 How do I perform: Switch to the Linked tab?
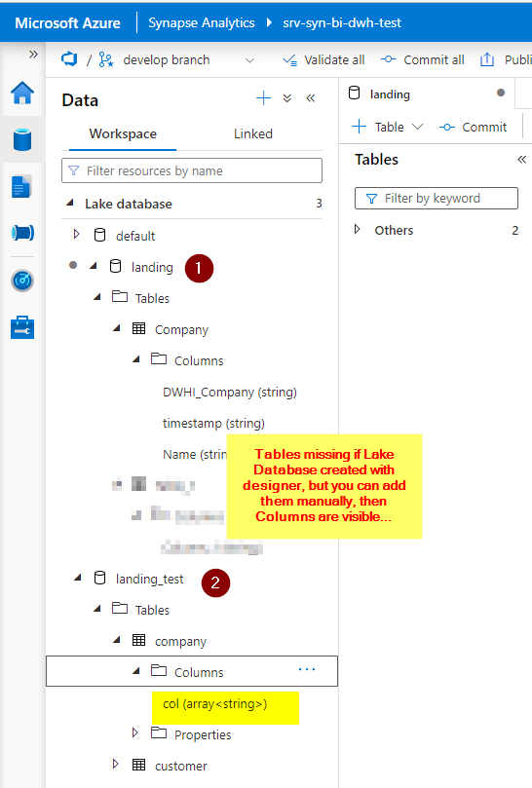point(253,134)
